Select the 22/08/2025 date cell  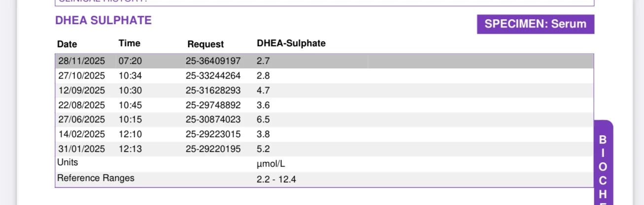pyautogui.click(x=82, y=105)
